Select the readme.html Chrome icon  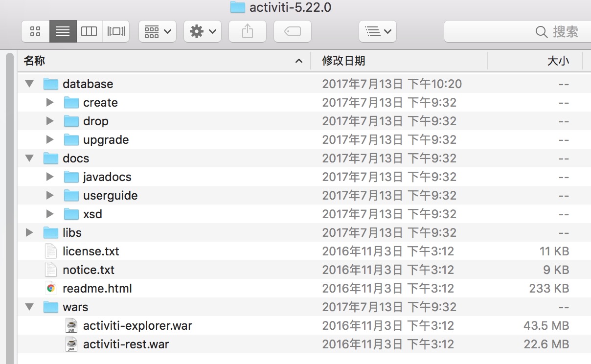pos(51,289)
